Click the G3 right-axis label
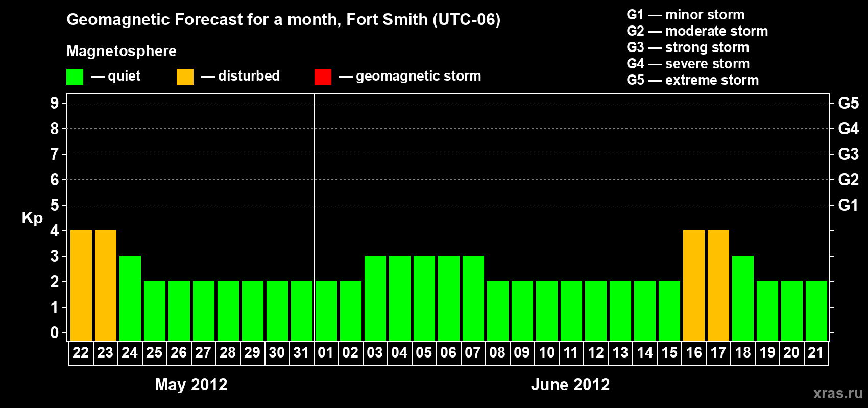Image resolution: width=868 pixels, height=408 pixels. tap(849, 154)
